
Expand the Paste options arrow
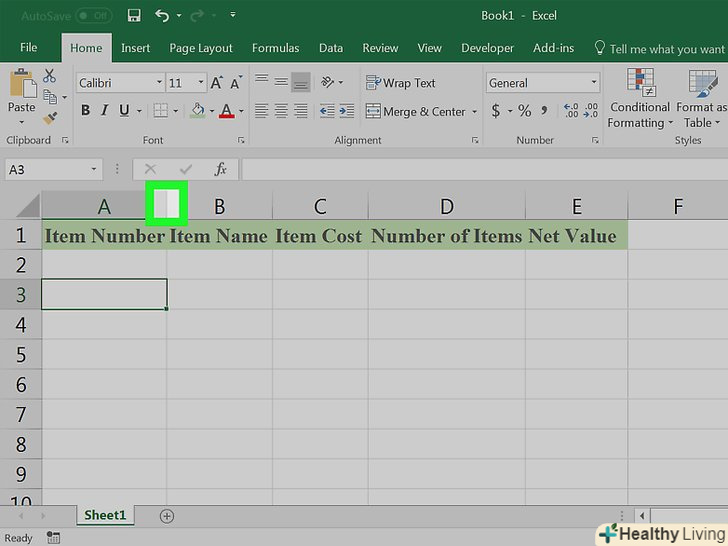click(x=22, y=122)
